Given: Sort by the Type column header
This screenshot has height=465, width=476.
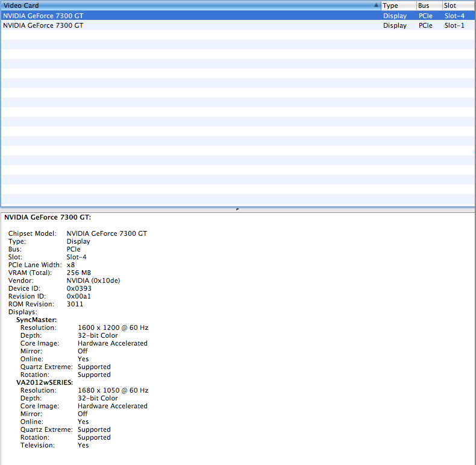Looking at the screenshot, I should pyautogui.click(x=399, y=5).
